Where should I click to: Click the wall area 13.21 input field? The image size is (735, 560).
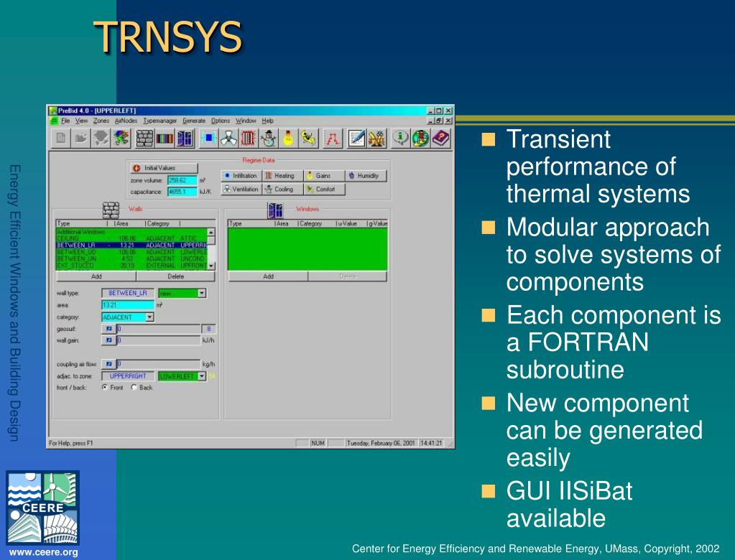click(128, 305)
